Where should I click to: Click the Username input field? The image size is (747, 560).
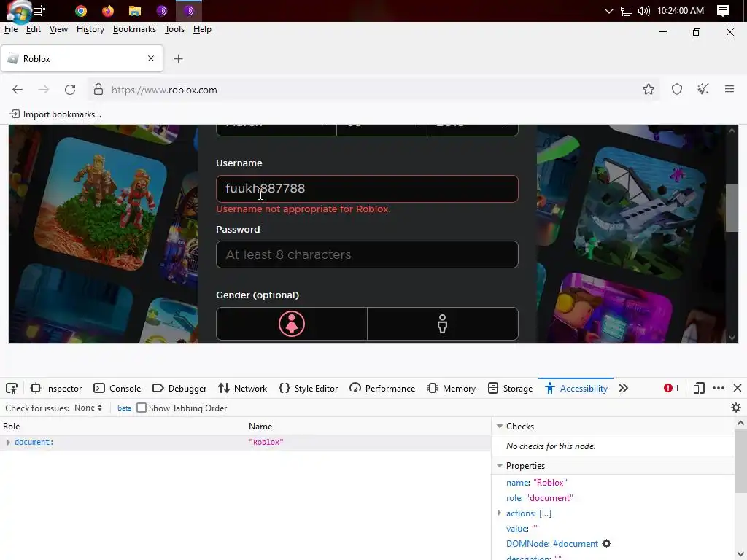click(x=367, y=189)
